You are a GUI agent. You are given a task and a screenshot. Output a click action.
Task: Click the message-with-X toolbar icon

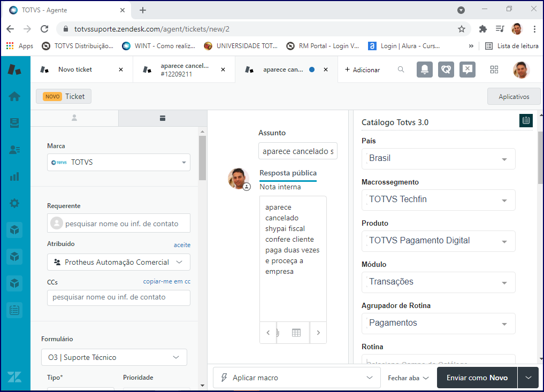[468, 70]
